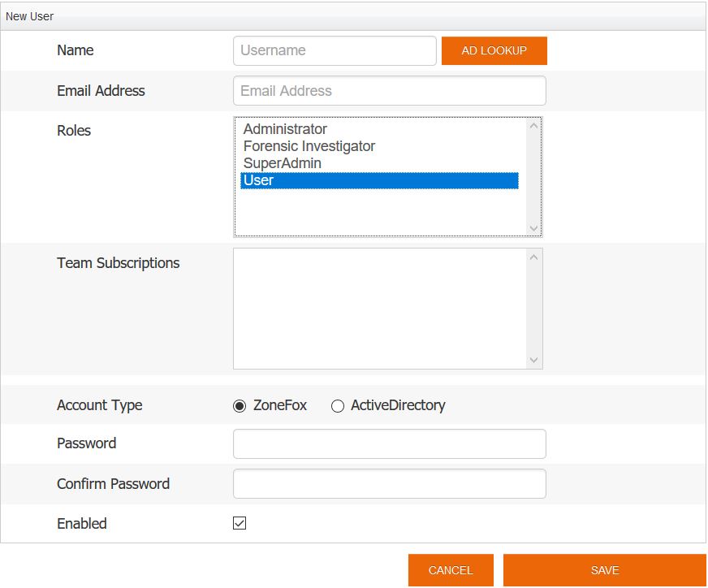Focus the Confirm Password field

(x=389, y=484)
